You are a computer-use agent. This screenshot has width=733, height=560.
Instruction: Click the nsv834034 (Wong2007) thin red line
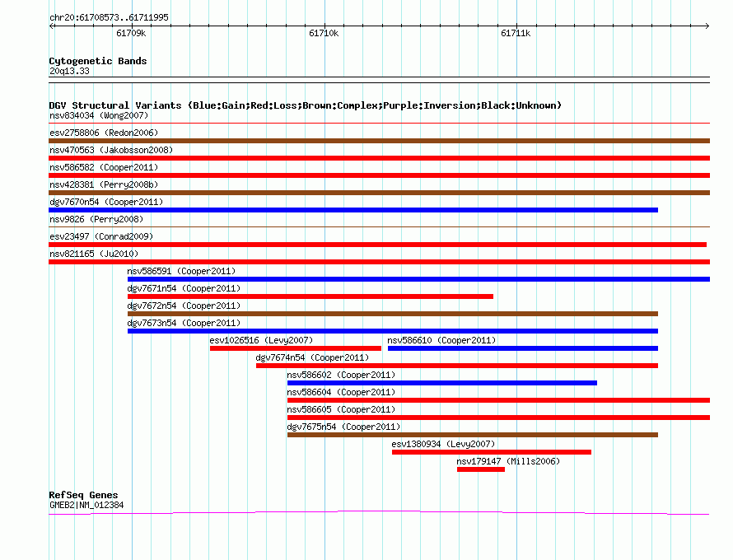(379, 124)
